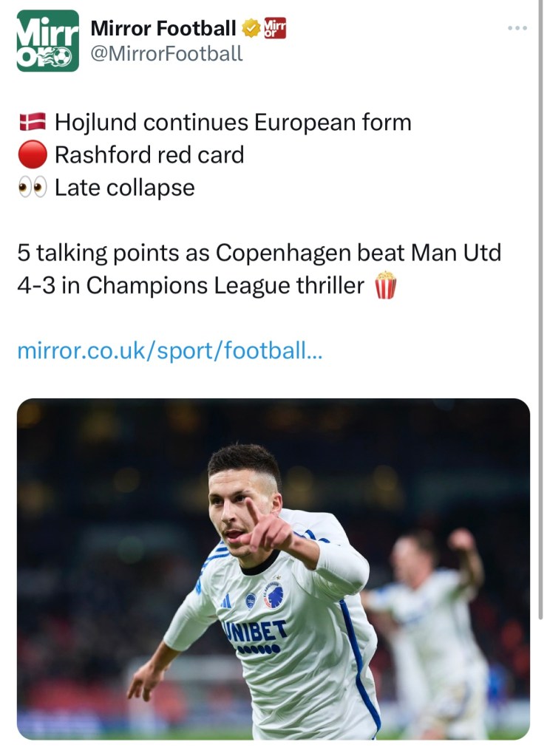
Task: Open the three-dot more options menu
Action: [x=517, y=29]
